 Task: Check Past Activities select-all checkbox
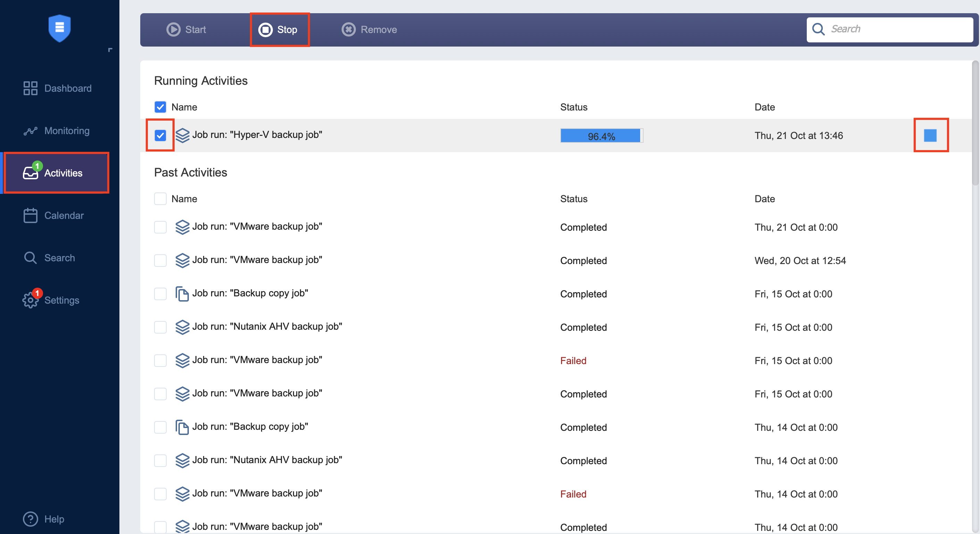point(160,199)
